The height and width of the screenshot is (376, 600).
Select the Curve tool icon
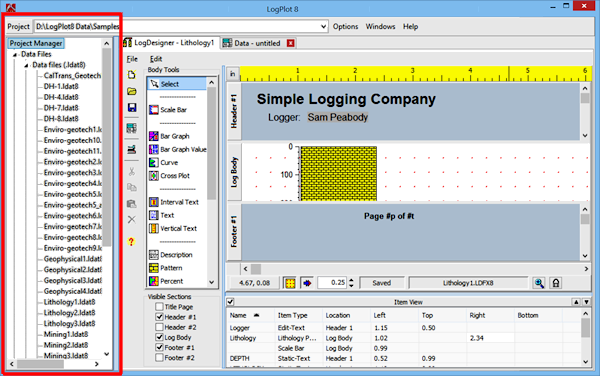(x=153, y=163)
